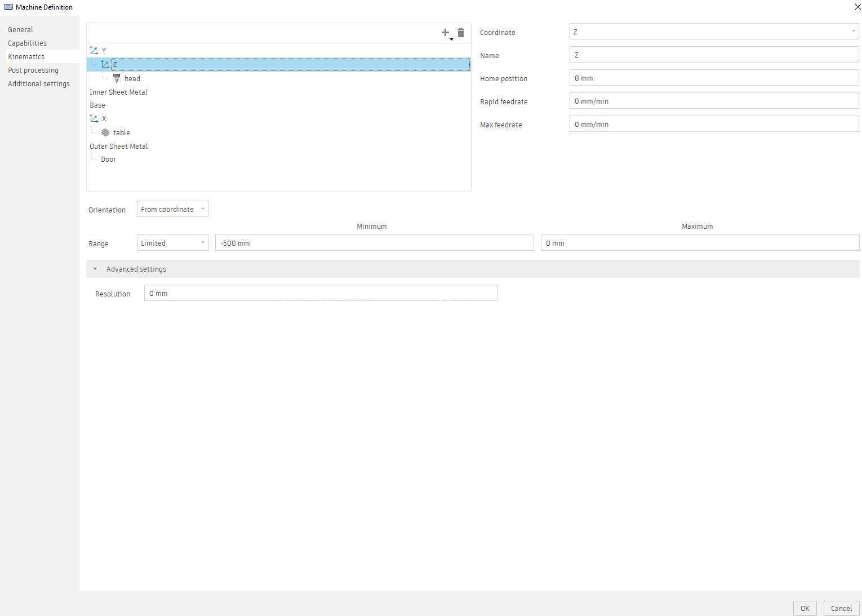Click the Machine Definition window icon

8,7
